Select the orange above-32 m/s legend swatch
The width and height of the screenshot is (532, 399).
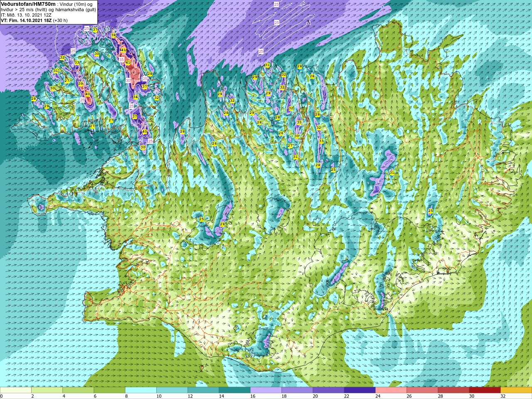pos(516,390)
